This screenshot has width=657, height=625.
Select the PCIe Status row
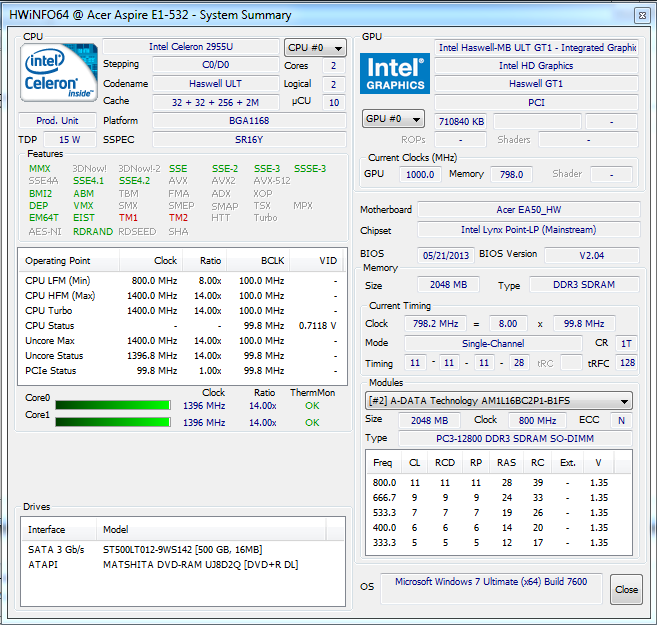click(x=182, y=371)
